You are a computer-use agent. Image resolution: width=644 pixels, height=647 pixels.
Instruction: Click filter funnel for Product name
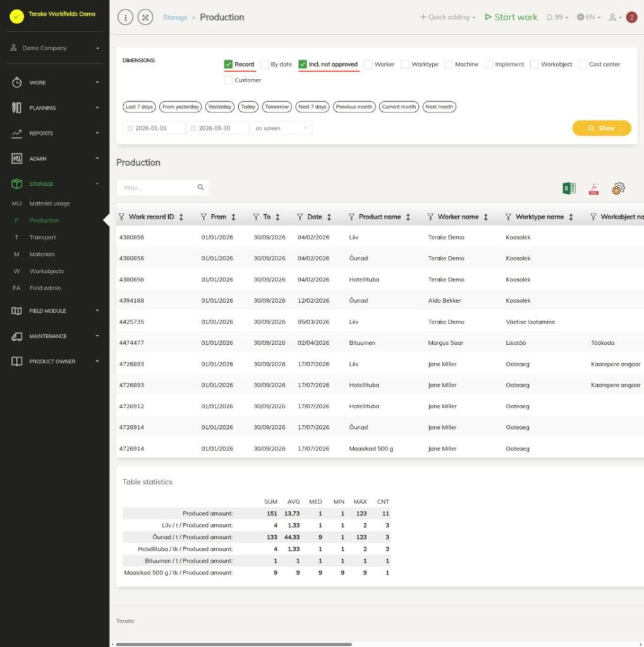click(x=352, y=217)
